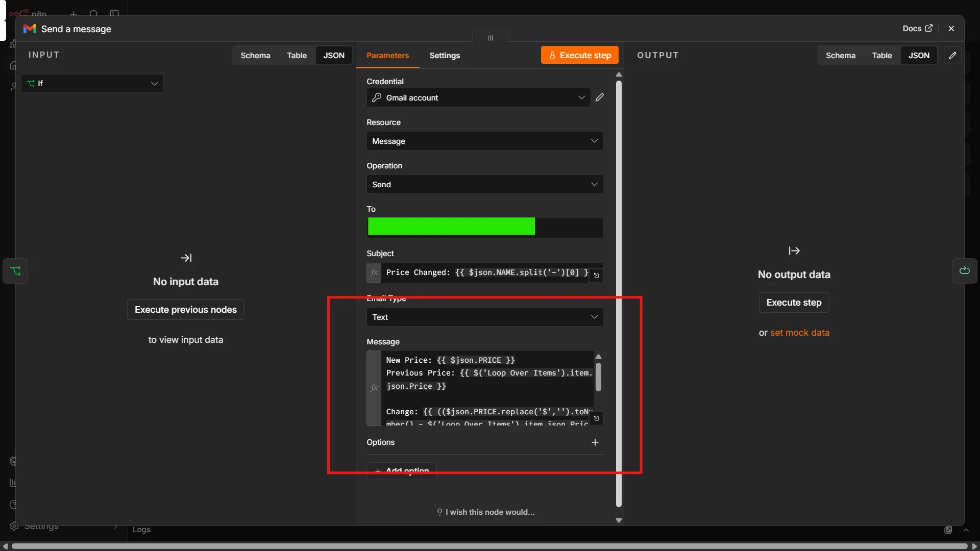Click the orange Execute step button
This screenshot has width=980, height=551.
579,55
